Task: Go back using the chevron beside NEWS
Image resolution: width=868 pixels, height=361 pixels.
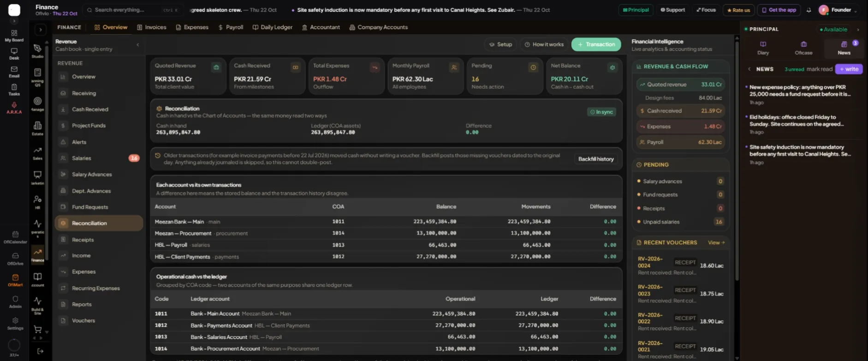Action: coord(749,69)
